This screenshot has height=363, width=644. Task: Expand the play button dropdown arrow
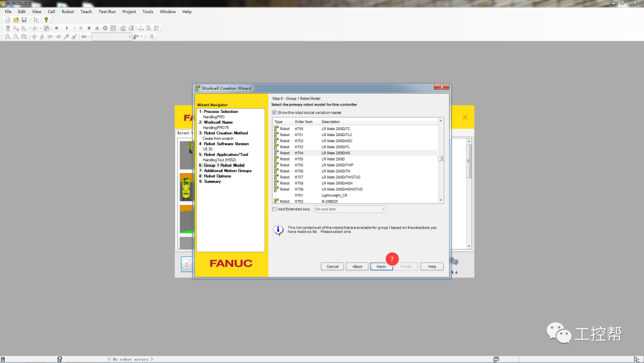click(x=75, y=29)
